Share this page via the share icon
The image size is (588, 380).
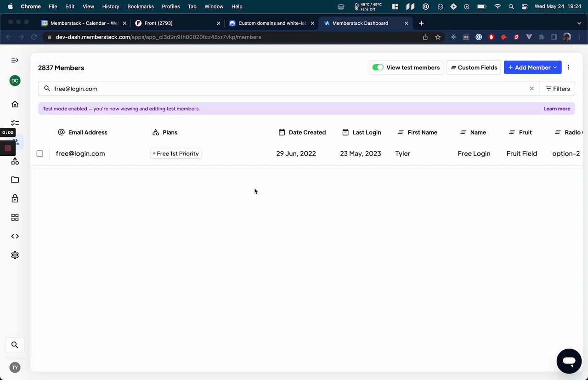click(x=425, y=37)
